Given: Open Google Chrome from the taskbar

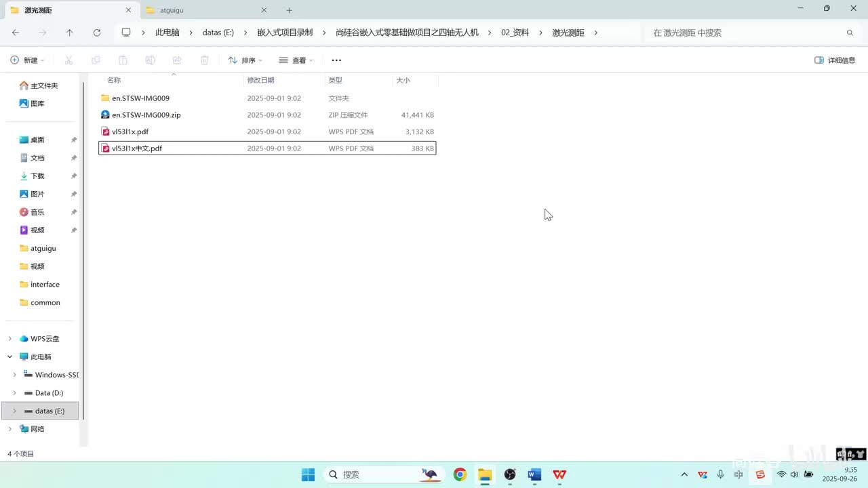Looking at the screenshot, I should (x=460, y=474).
